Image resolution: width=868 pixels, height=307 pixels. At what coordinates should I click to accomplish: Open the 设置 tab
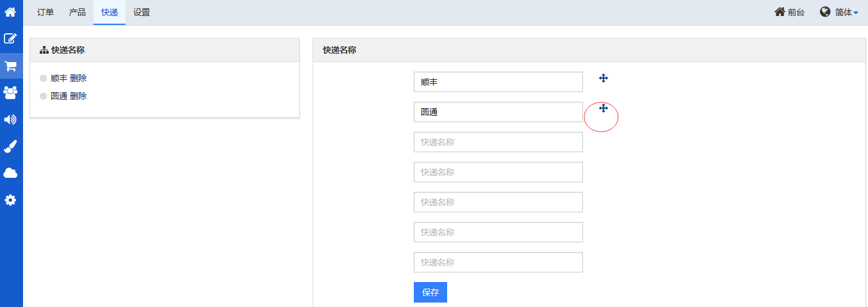click(142, 12)
